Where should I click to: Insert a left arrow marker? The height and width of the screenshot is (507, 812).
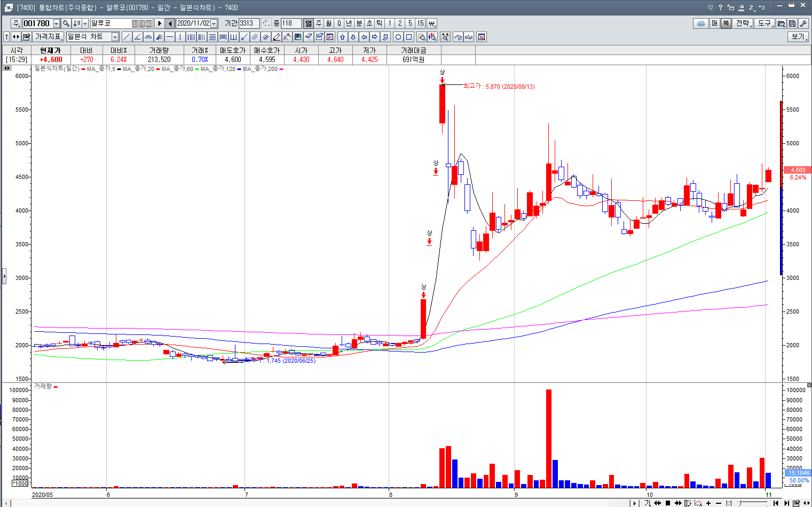(364, 37)
